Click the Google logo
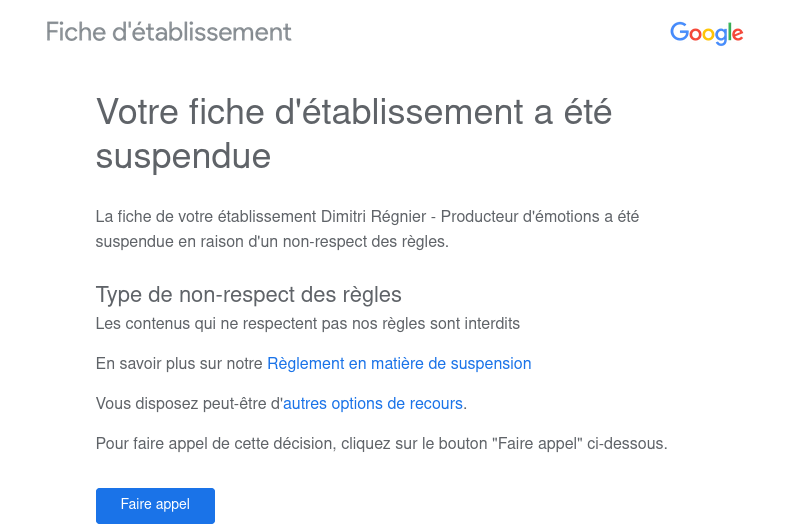 point(706,33)
